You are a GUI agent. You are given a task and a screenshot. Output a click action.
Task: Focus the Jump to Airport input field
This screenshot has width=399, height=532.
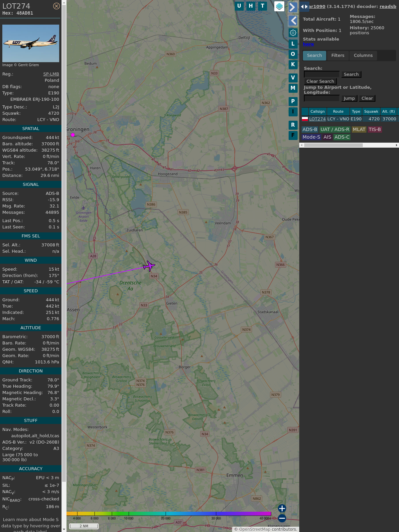pos(322,98)
